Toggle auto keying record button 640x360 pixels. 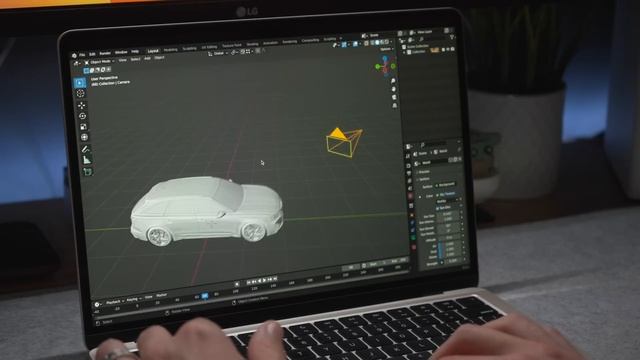coord(237,284)
